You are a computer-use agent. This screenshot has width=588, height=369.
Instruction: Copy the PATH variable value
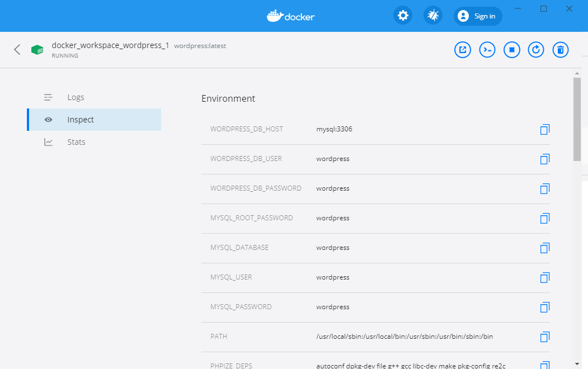(545, 337)
